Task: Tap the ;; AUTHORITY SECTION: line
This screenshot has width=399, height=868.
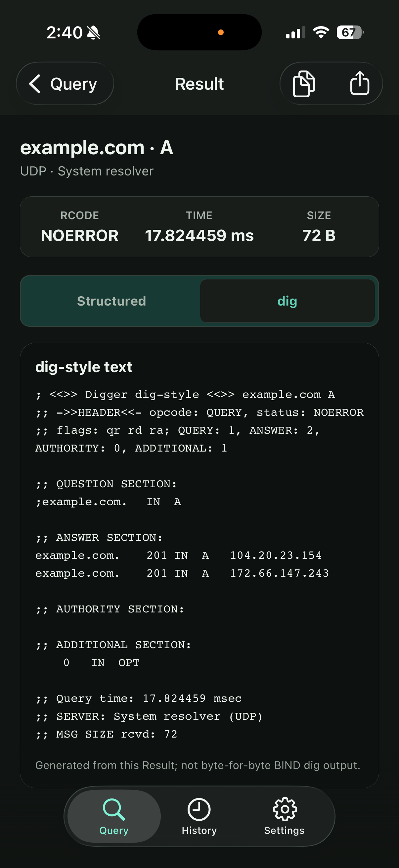Action: pyautogui.click(x=110, y=609)
